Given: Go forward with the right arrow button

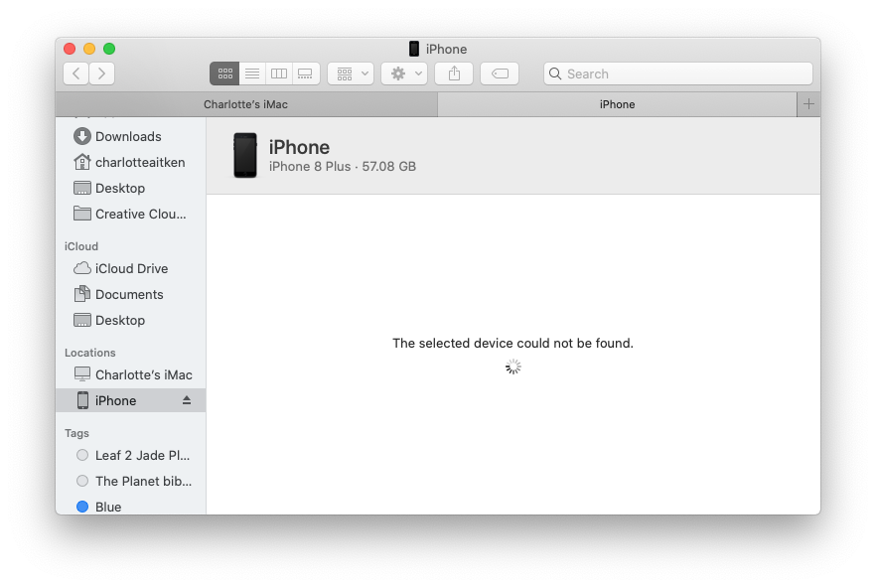Looking at the screenshot, I should click(101, 73).
